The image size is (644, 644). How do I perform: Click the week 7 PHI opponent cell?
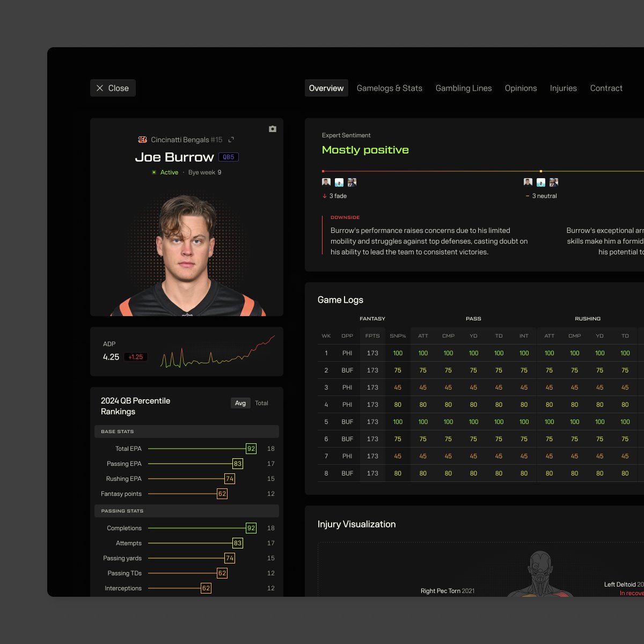tap(347, 456)
